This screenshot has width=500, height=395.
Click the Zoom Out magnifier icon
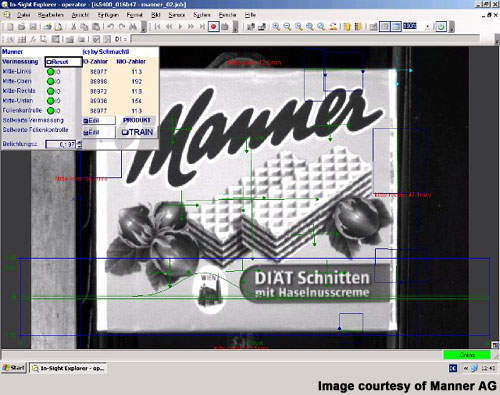click(x=287, y=27)
